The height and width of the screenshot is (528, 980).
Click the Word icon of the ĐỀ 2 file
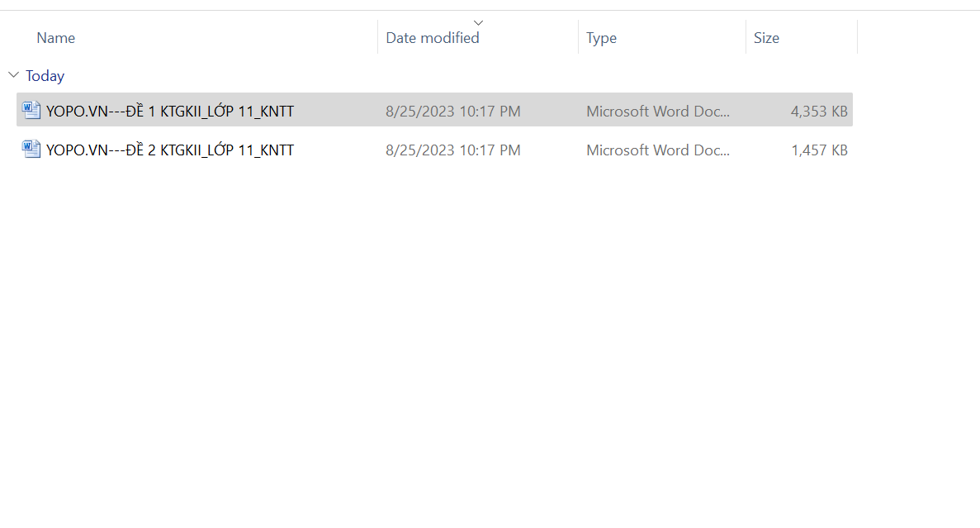(31, 150)
